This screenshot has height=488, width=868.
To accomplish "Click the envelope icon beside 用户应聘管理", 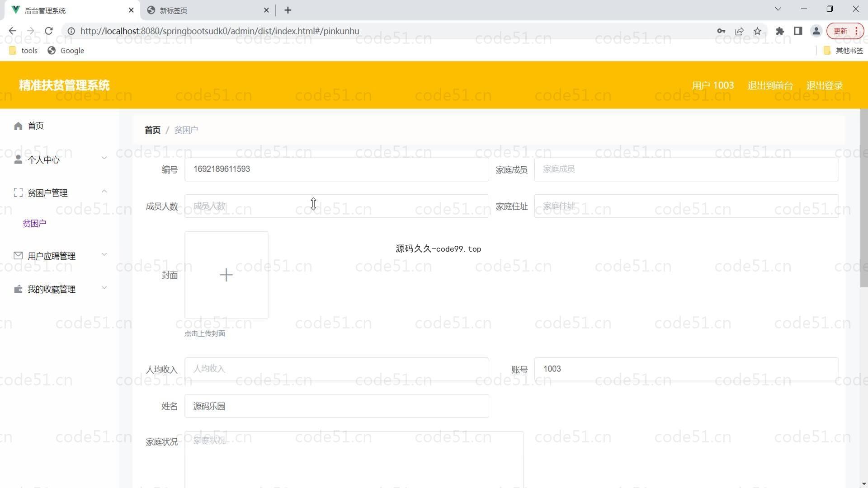I will click(x=18, y=256).
